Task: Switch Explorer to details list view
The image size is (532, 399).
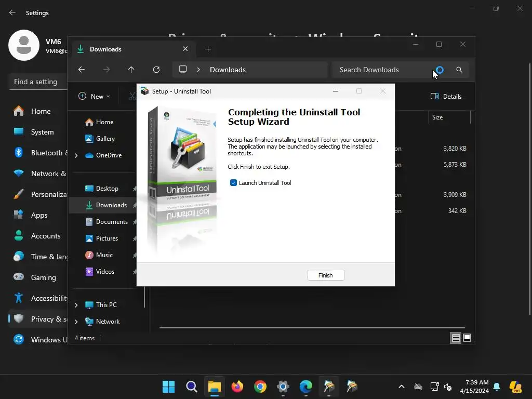Action: pos(456,338)
